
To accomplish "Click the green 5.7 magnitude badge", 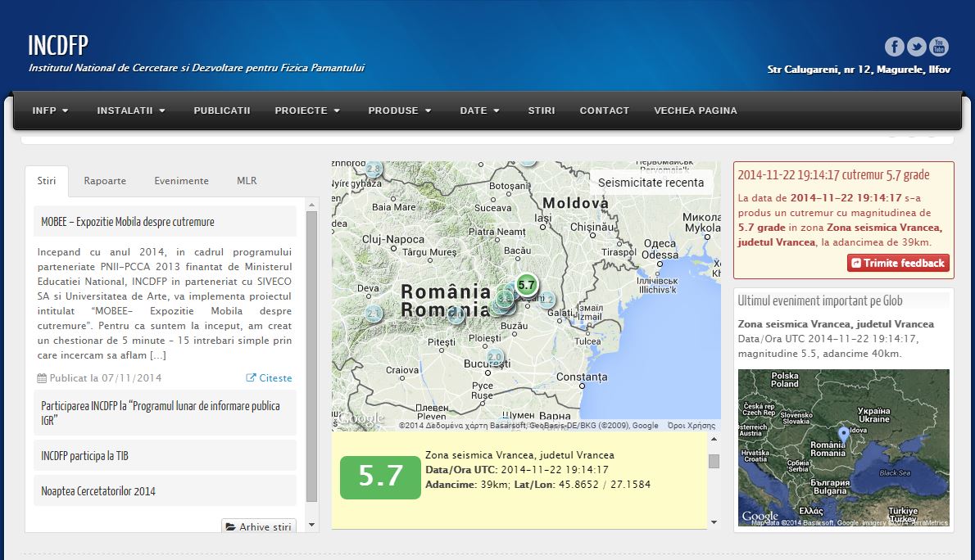I will click(x=381, y=476).
